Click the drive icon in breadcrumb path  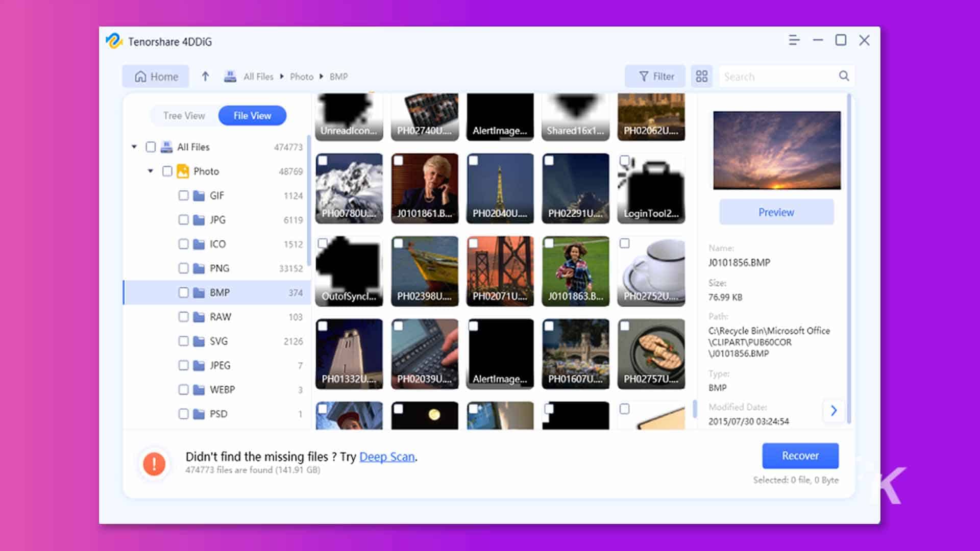[230, 77]
